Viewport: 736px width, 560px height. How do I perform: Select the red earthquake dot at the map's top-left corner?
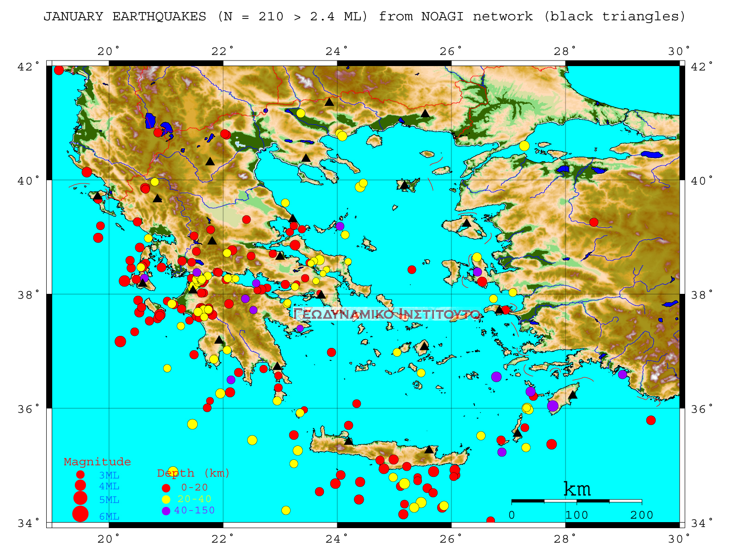tap(59, 70)
